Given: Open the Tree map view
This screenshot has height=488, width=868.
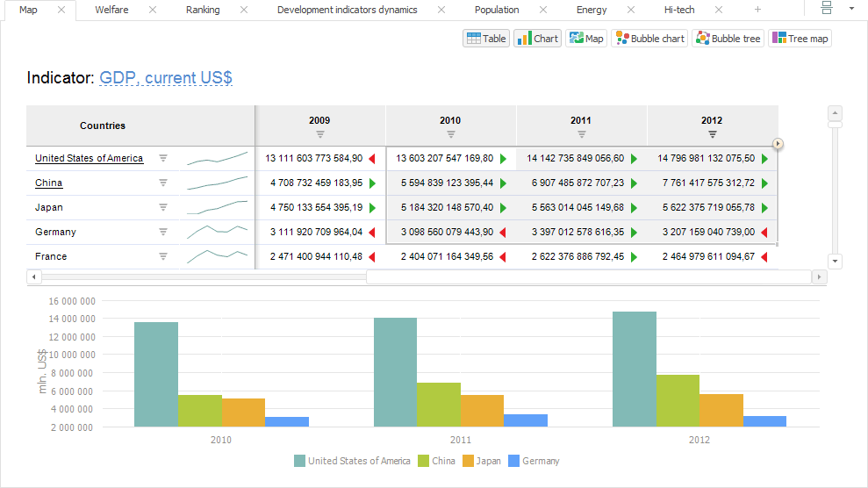Looking at the screenshot, I should tap(799, 39).
